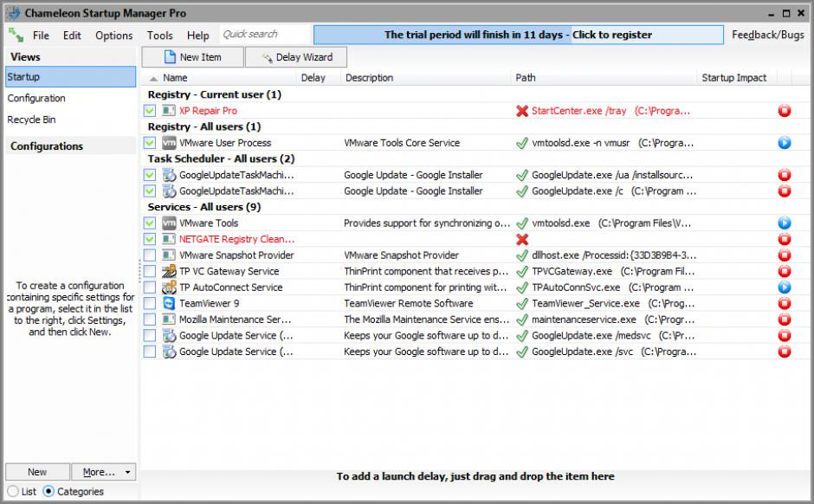This screenshot has width=814, height=504.
Task: Open the Help menu
Action: tap(197, 36)
